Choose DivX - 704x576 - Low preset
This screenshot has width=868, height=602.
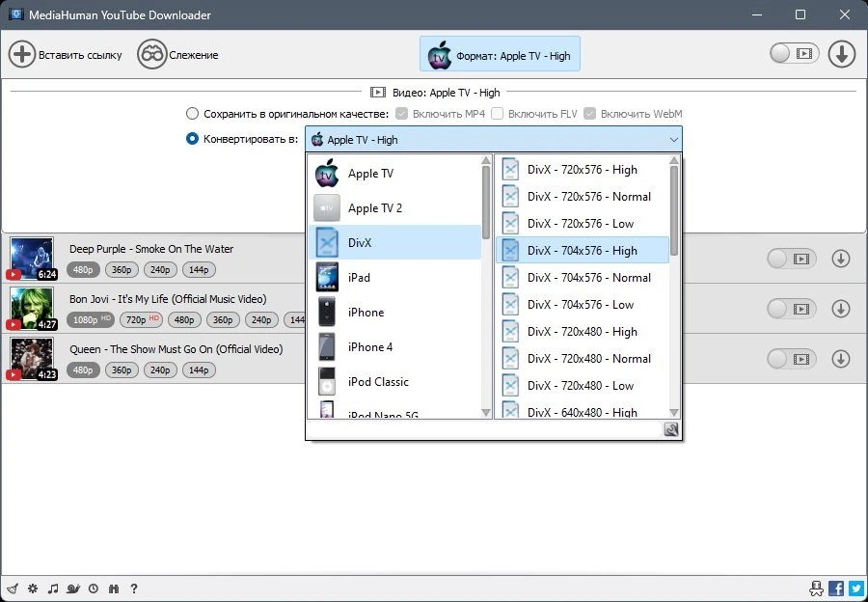point(583,305)
